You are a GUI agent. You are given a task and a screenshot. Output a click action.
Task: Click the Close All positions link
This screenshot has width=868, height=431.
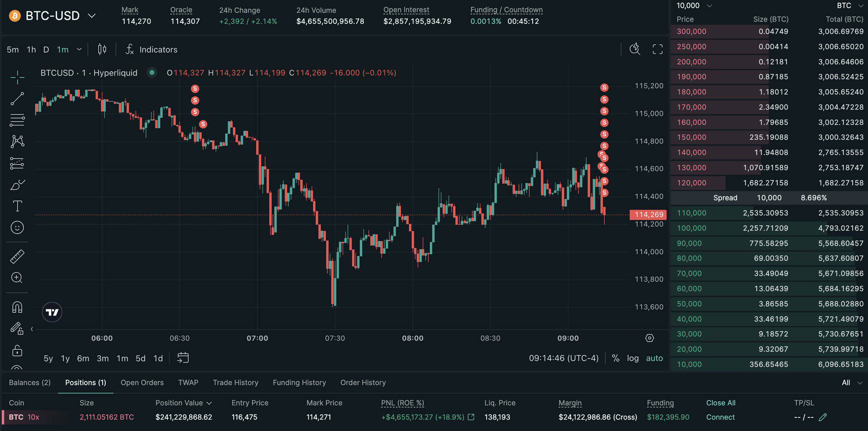pos(720,403)
